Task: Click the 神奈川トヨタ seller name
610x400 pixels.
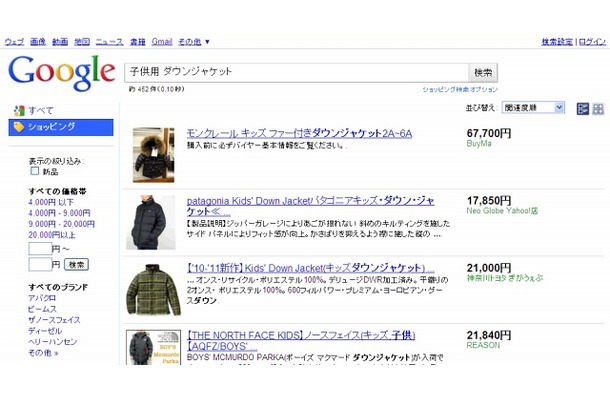Action: tap(505, 278)
